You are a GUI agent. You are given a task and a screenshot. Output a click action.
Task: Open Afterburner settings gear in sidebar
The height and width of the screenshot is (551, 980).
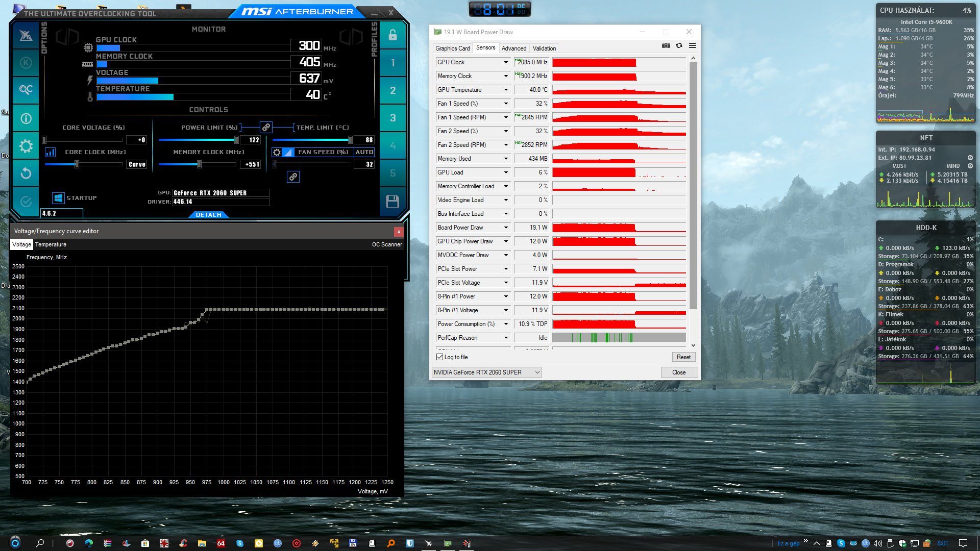pos(26,146)
